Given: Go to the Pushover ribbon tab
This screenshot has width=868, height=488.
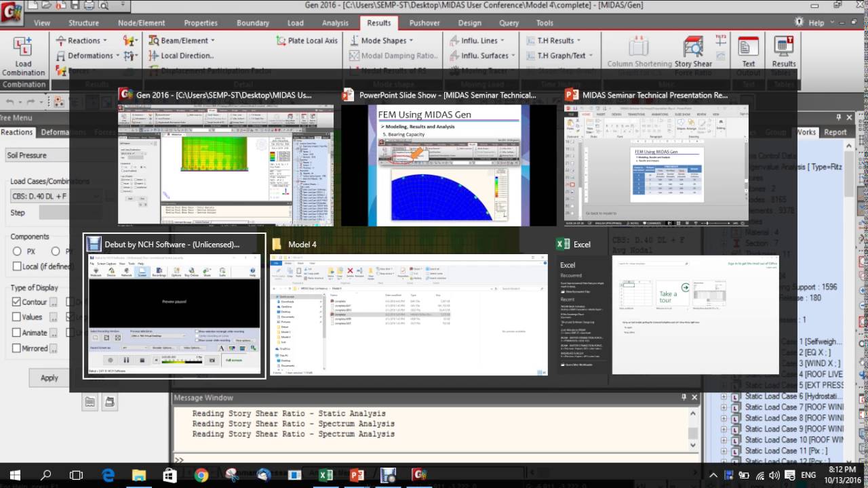Looking at the screenshot, I should tap(423, 22).
